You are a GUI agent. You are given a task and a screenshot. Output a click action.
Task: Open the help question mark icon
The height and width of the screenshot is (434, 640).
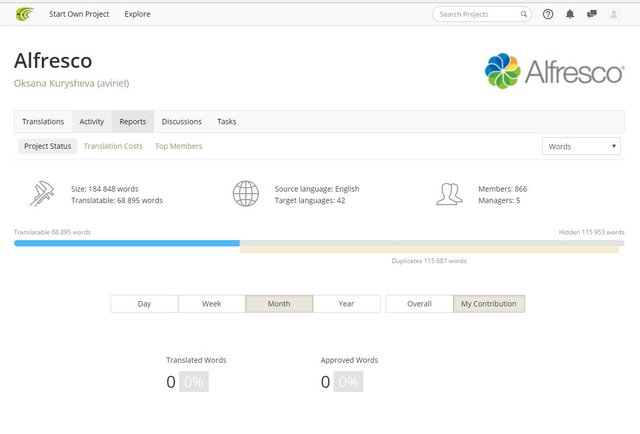click(x=548, y=14)
